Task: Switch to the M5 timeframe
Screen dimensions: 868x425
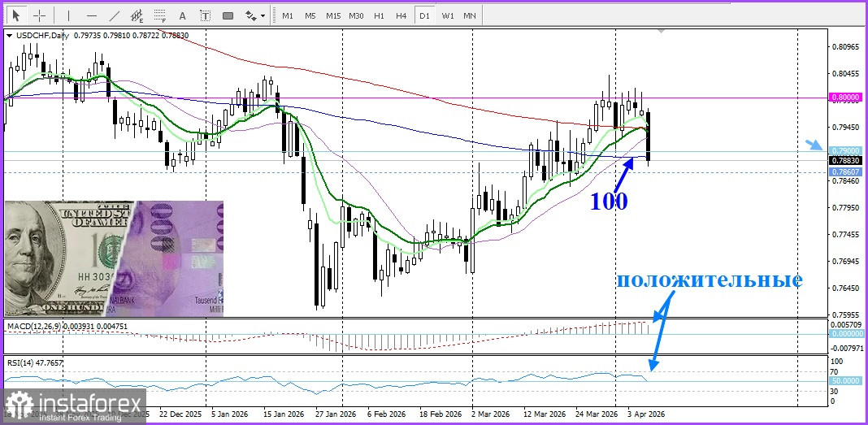Action: 310,15
